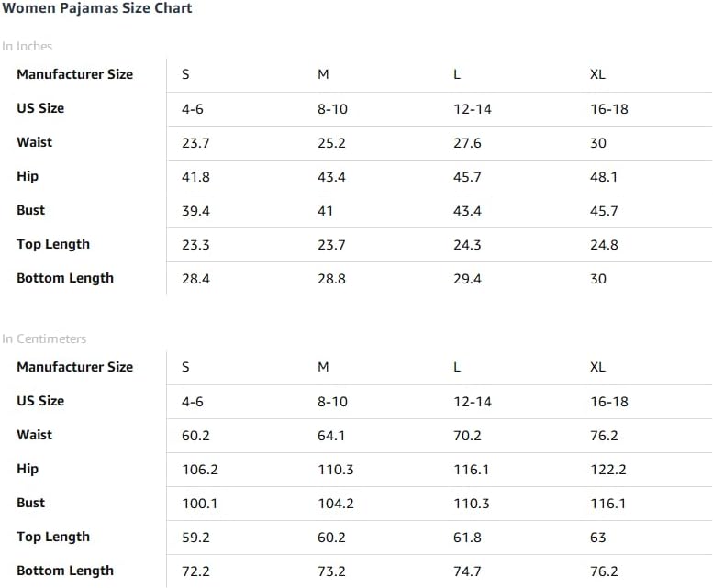The image size is (713, 588).
Task: Click the Women Pajamas Size Chart title
Action: point(97,8)
